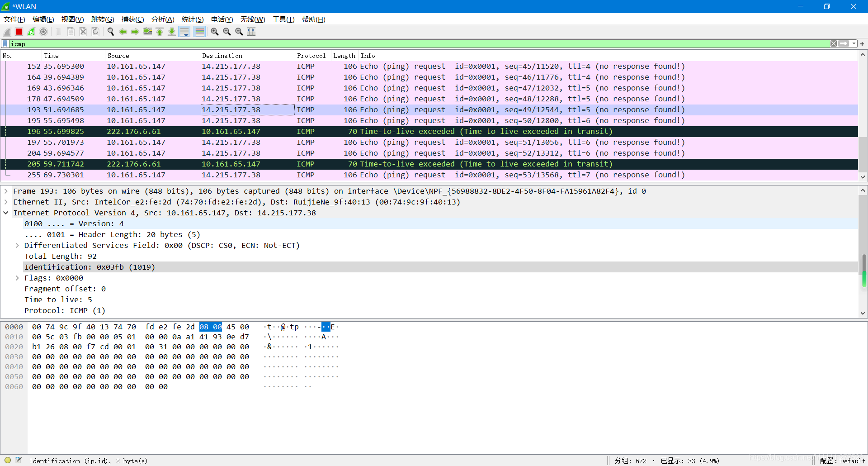The image size is (868, 466).
Task: Click the display filter bookmark icon
Action: (5, 44)
